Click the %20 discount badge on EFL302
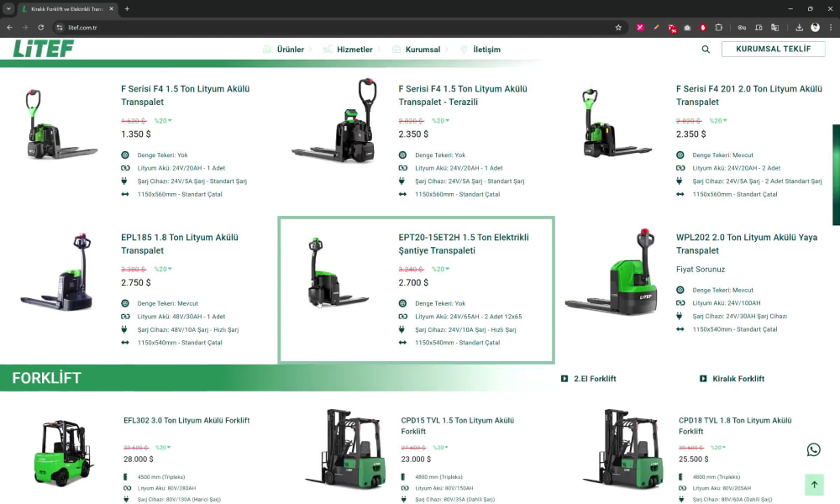This screenshot has width=840, height=504. click(162, 447)
